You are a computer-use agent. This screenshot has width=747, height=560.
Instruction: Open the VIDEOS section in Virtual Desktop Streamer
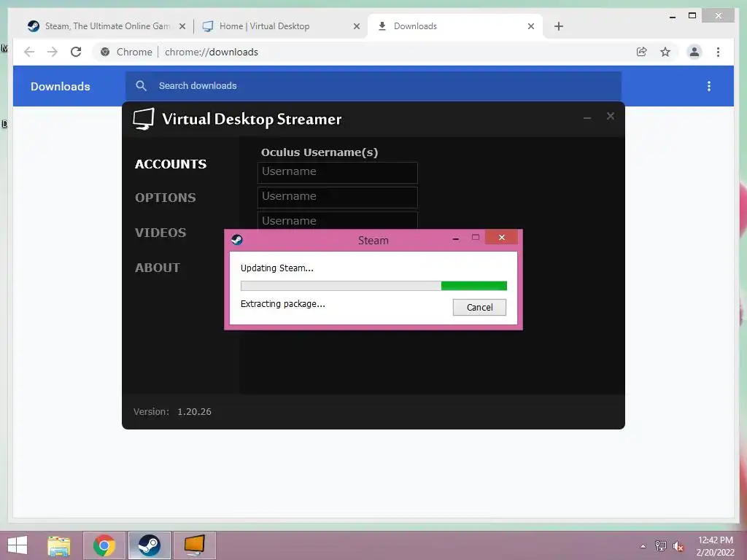pos(160,233)
